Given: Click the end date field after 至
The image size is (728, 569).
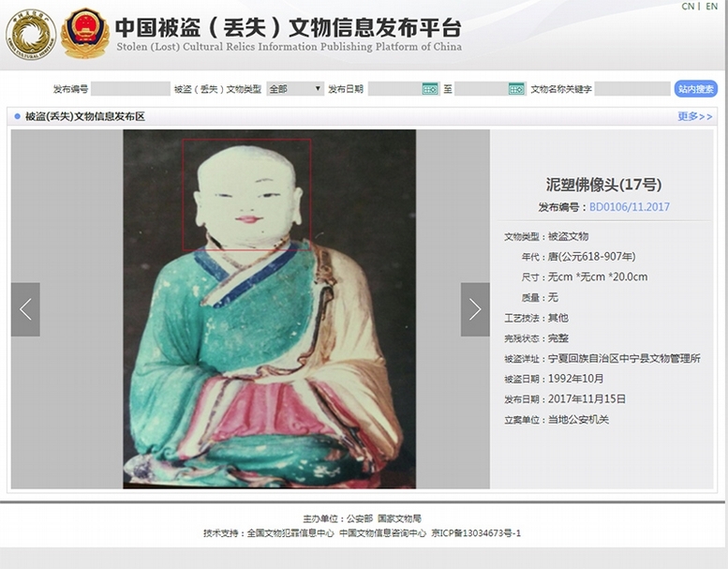Looking at the screenshot, I should (x=481, y=89).
